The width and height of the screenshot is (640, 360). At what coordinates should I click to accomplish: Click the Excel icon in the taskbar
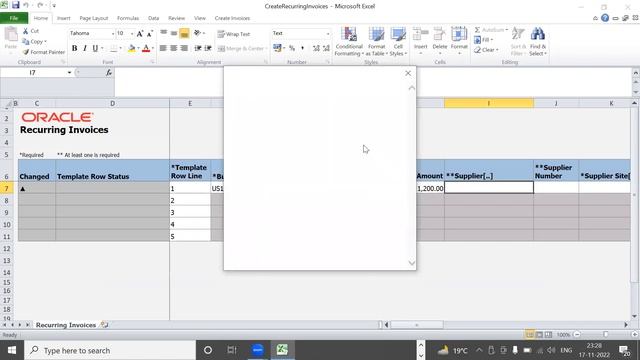tap(282, 350)
